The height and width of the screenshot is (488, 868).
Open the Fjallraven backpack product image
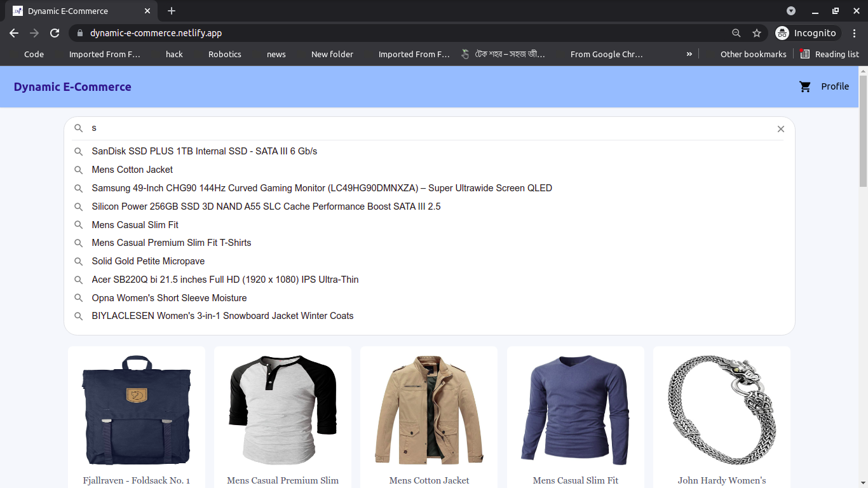pyautogui.click(x=137, y=410)
